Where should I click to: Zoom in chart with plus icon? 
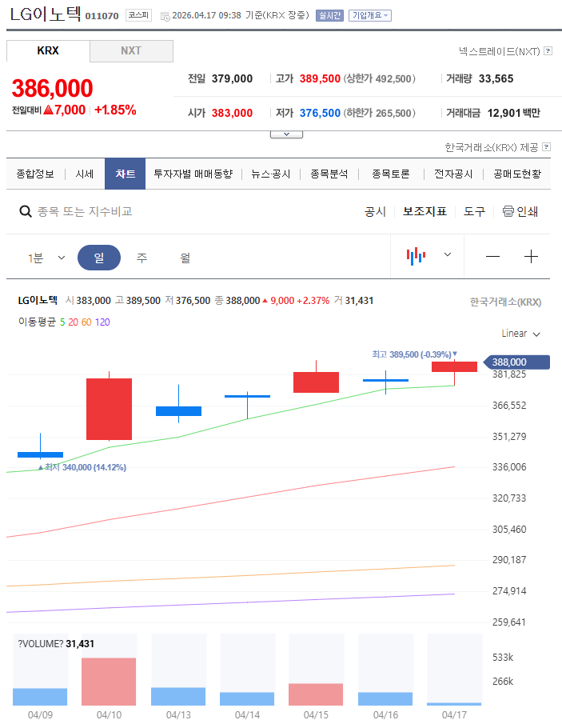pos(531,256)
